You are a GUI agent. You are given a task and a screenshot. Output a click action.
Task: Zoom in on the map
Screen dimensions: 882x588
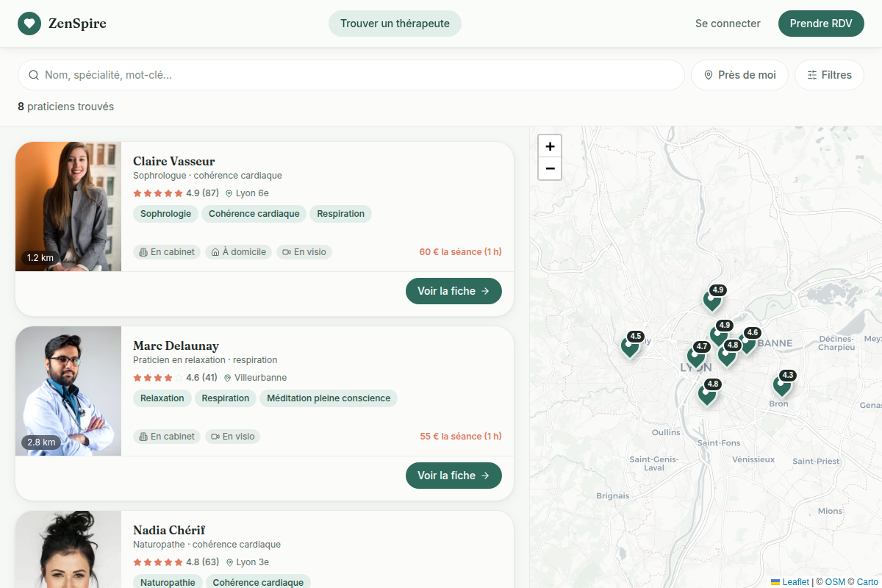tap(550, 146)
